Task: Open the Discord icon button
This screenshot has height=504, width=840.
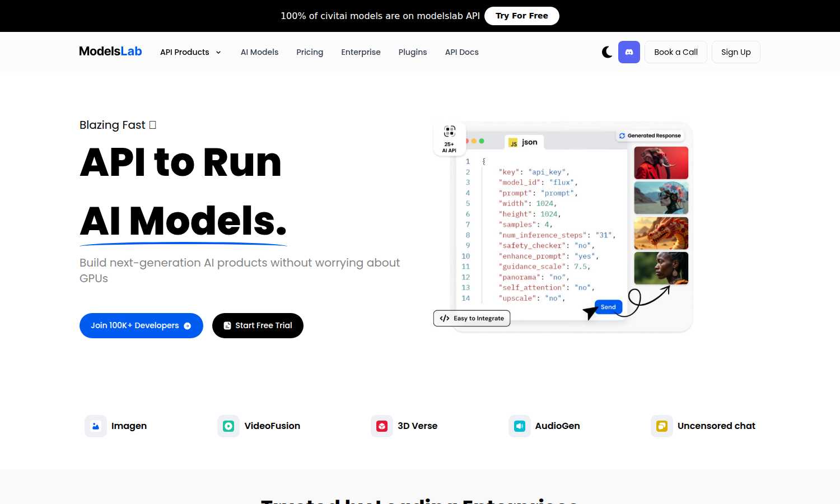Action: pos(629,52)
